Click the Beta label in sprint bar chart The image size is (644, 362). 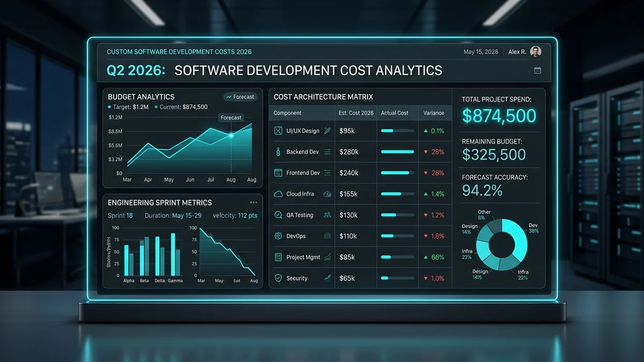click(x=144, y=280)
